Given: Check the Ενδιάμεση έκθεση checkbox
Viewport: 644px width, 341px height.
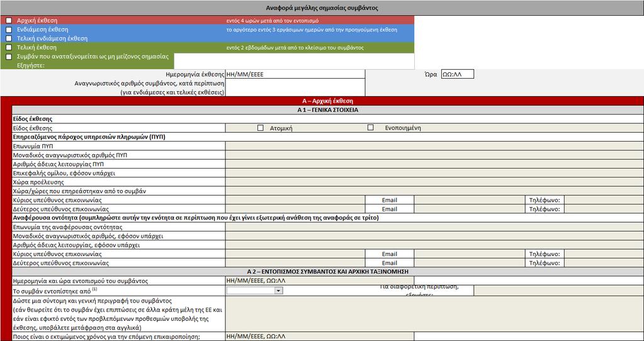Looking at the screenshot, I should coord(9,30).
